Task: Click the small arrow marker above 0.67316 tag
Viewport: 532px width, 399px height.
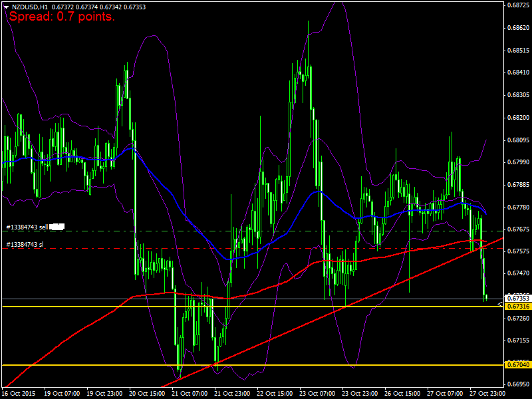Action: [500, 303]
